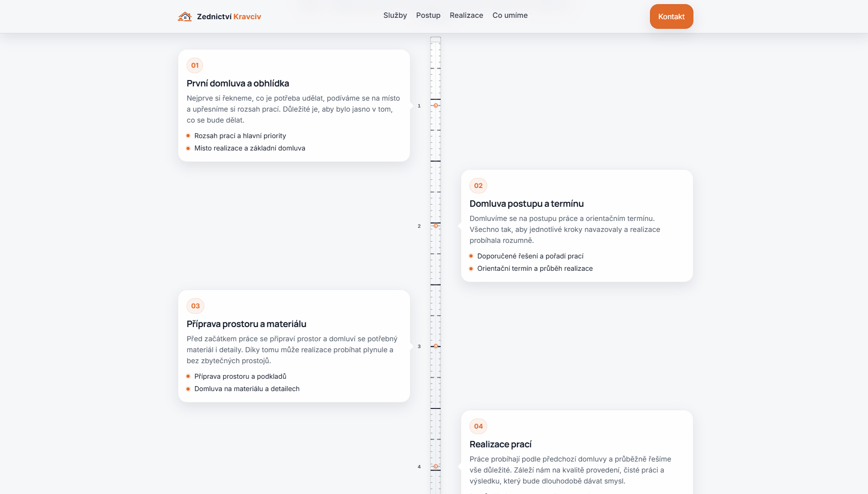The image size is (868, 494).
Task: Open the Služby menu item
Action: point(395,16)
